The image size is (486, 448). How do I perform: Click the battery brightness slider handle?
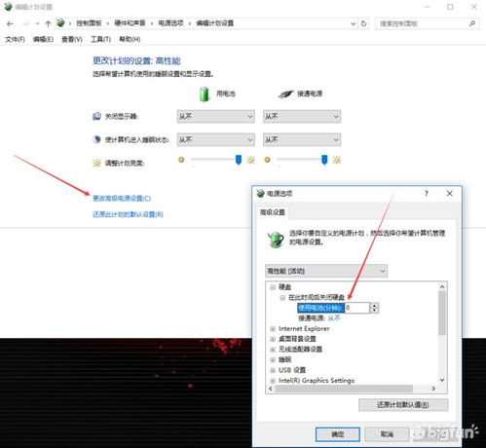pyautogui.click(x=239, y=160)
